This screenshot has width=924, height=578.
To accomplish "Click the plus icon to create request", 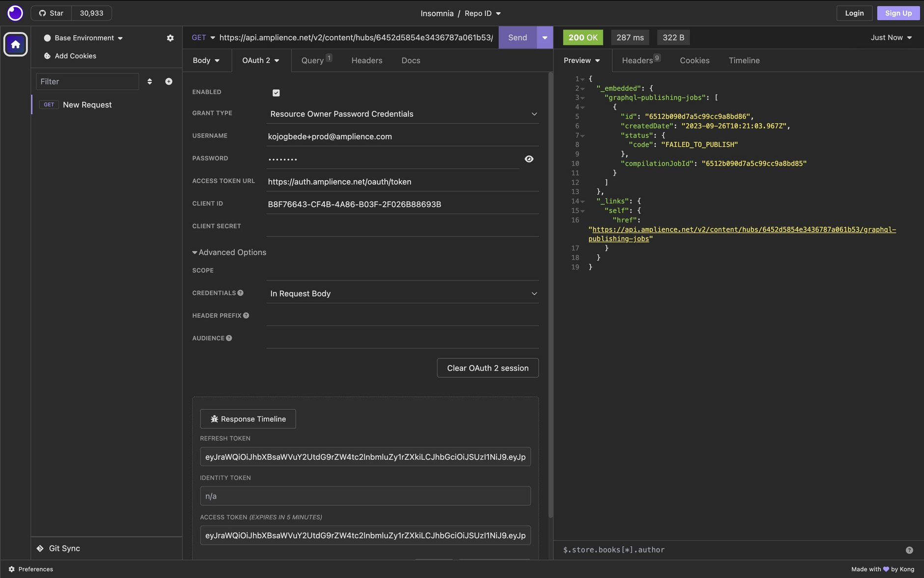I will 168,82.
